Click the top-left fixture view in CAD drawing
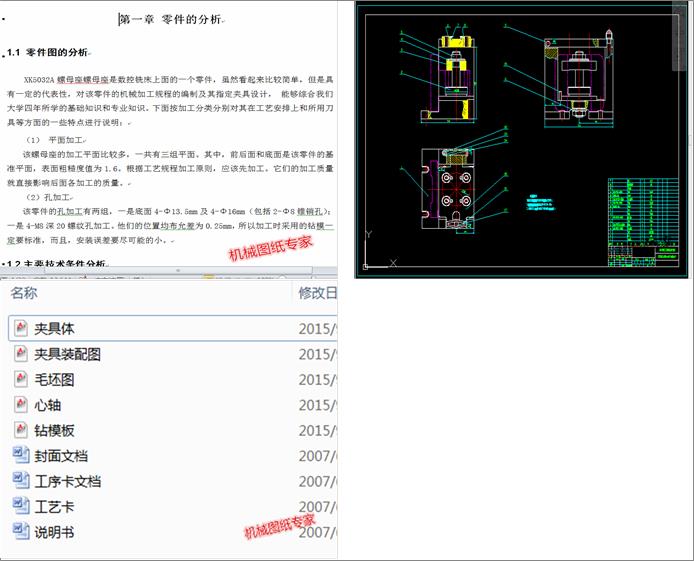 [x=449, y=75]
